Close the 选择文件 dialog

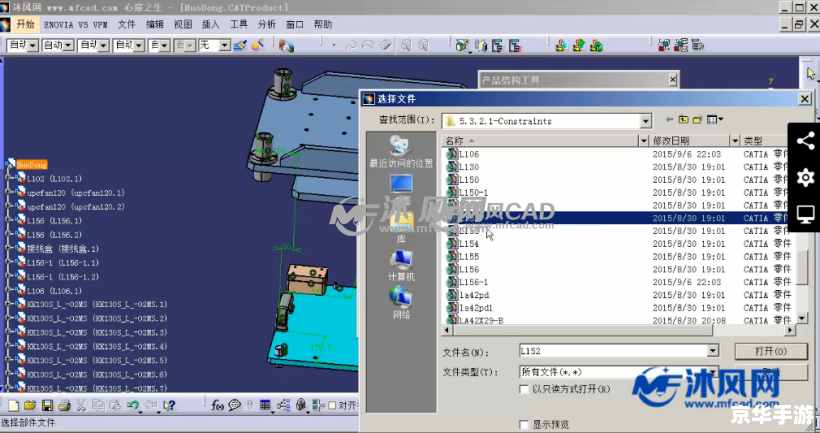click(x=805, y=99)
